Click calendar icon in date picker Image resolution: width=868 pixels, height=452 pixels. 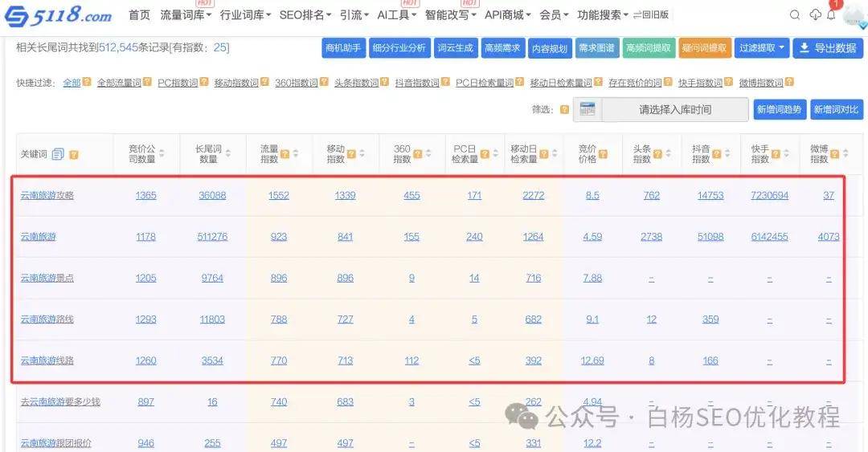588,109
